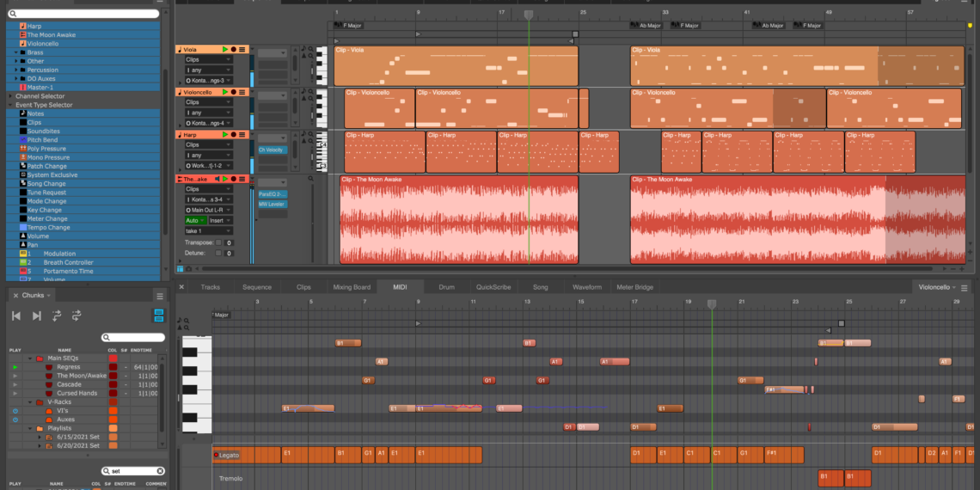Toggle the Detune checkbox
The width and height of the screenshot is (980, 490).
[219, 254]
